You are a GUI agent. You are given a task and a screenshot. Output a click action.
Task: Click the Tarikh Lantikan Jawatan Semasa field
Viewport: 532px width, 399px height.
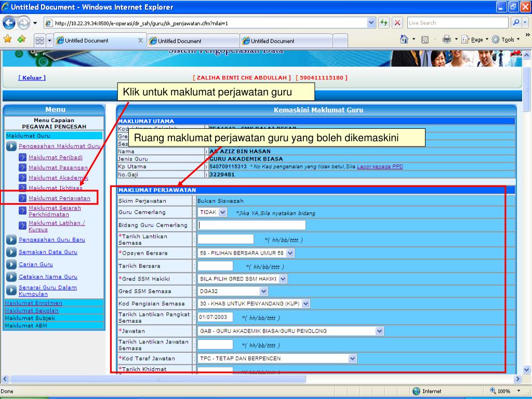coord(215,345)
